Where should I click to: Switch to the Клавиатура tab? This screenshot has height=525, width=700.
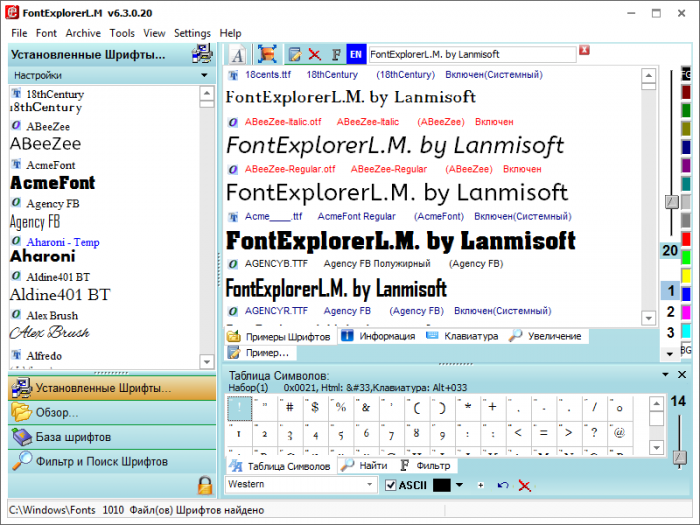(x=462, y=336)
